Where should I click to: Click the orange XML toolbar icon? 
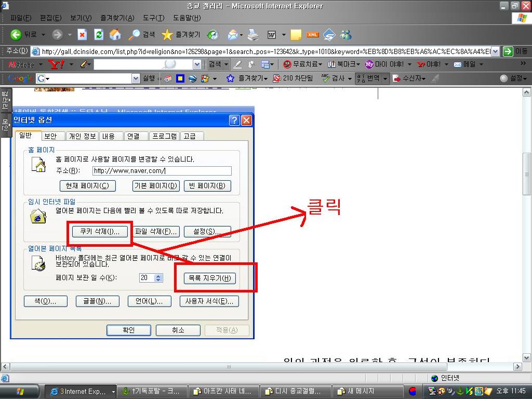click(312, 35)
